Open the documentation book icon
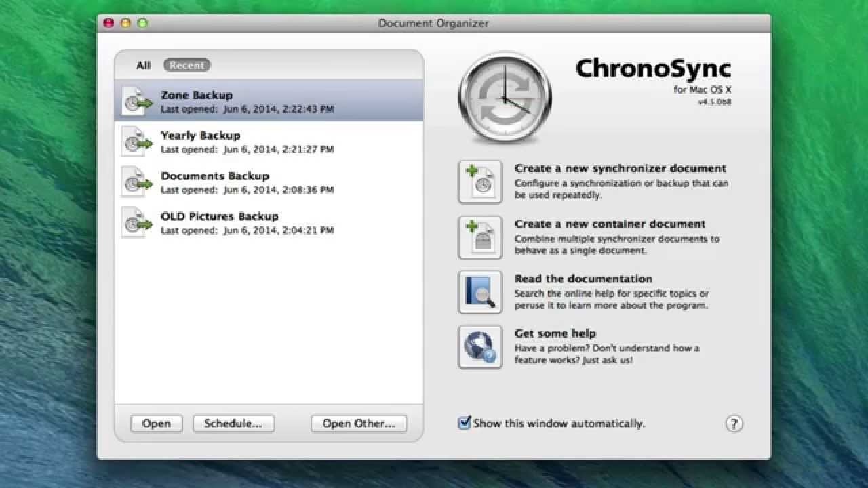868x488 pixels. (x=480, y=292)
